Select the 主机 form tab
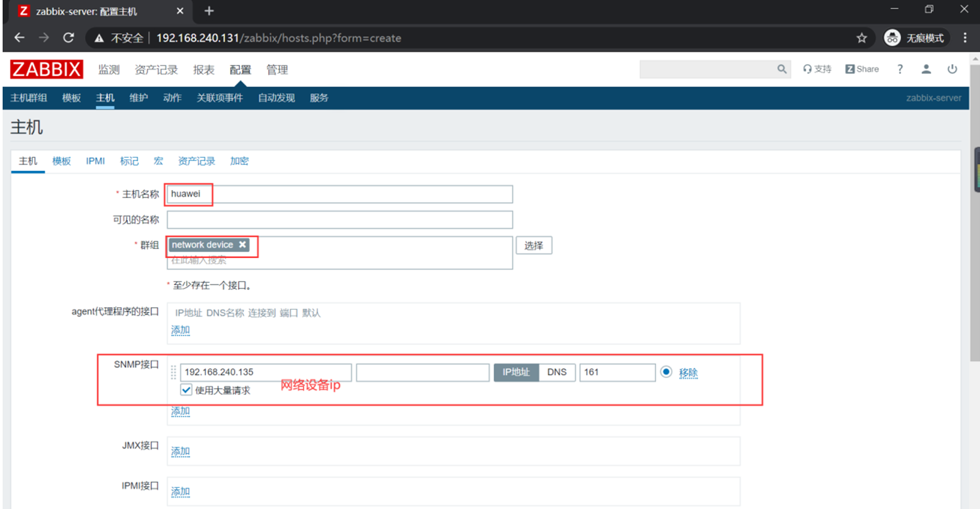Image resolution: width=980 pixels, height=509 pixels. [28, 160]
